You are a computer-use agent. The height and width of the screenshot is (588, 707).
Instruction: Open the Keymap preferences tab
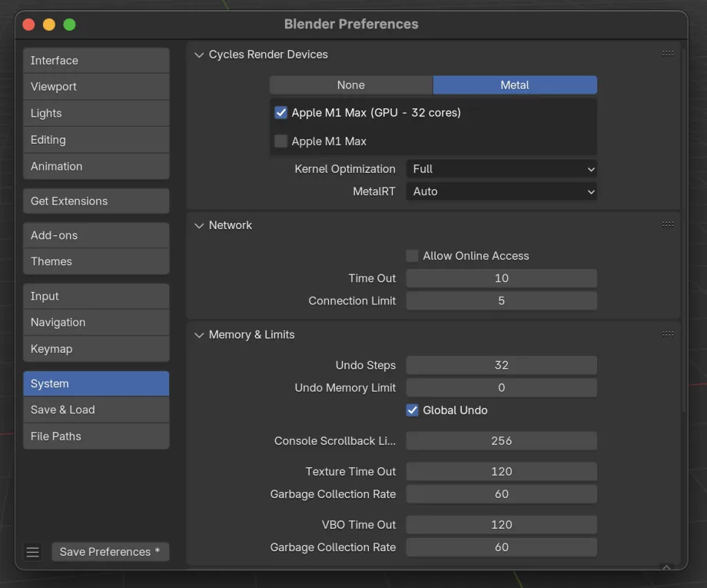96,349
